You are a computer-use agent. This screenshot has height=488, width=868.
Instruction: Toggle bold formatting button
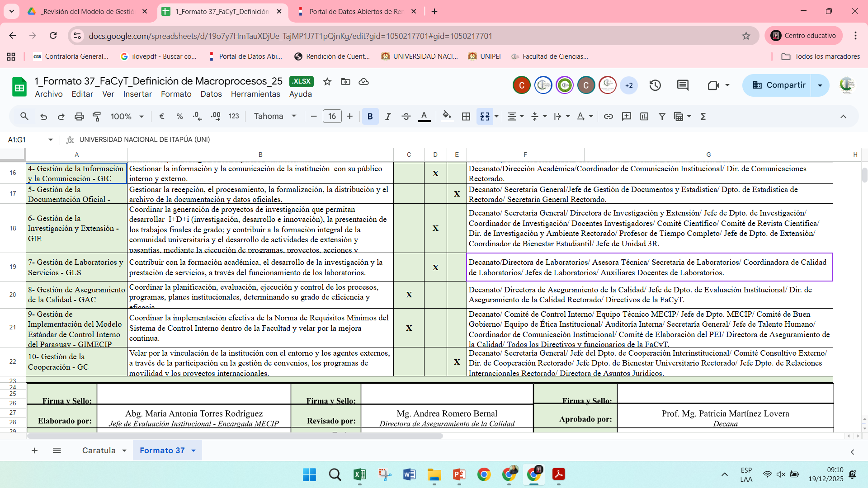370,117
